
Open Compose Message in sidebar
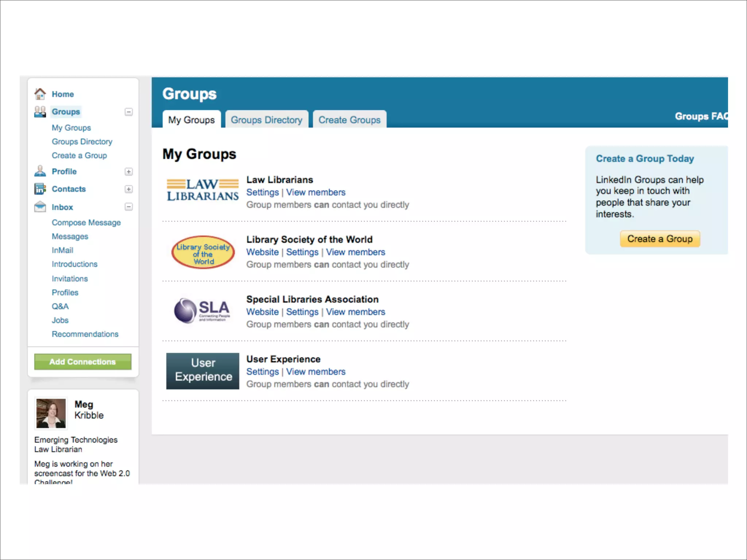(86, 222)
